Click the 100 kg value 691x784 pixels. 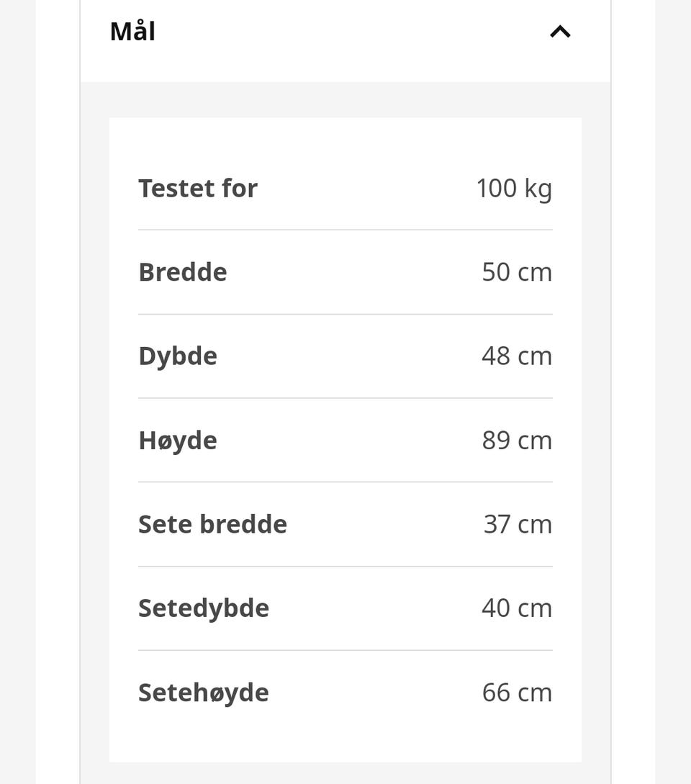point(515,189)
